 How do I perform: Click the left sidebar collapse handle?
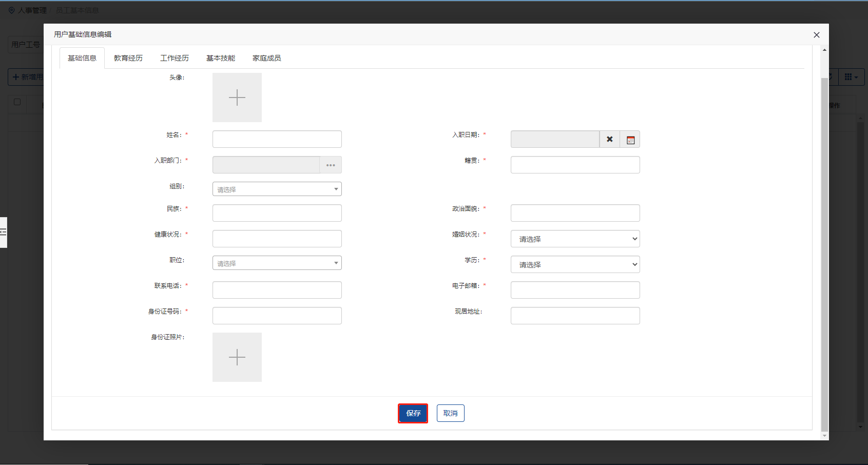click(3, 232)
